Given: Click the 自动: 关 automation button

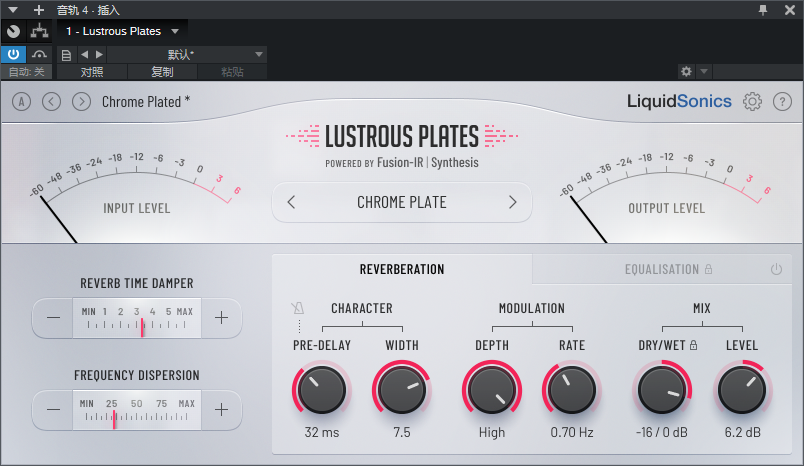Looking at the screenshot, I should pos(26,72).
